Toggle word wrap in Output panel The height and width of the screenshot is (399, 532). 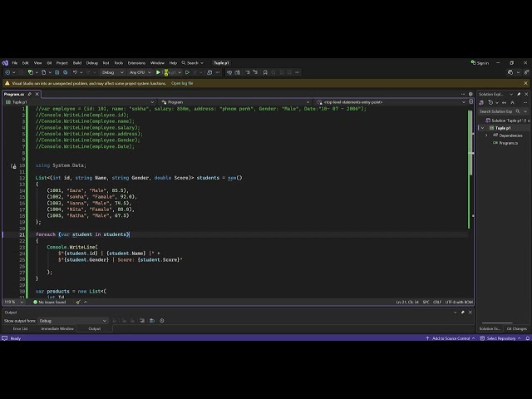pyautogui.click(x=152, y=321)
